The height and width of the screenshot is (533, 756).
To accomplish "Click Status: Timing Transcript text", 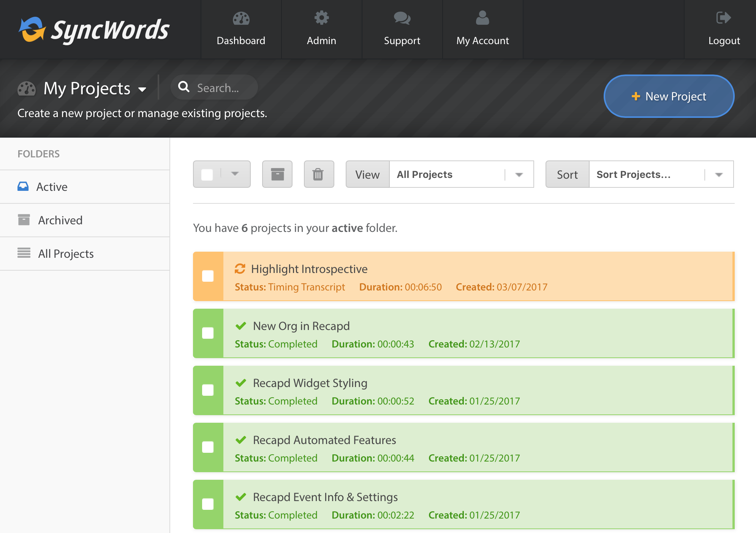I will click(290, 287).
